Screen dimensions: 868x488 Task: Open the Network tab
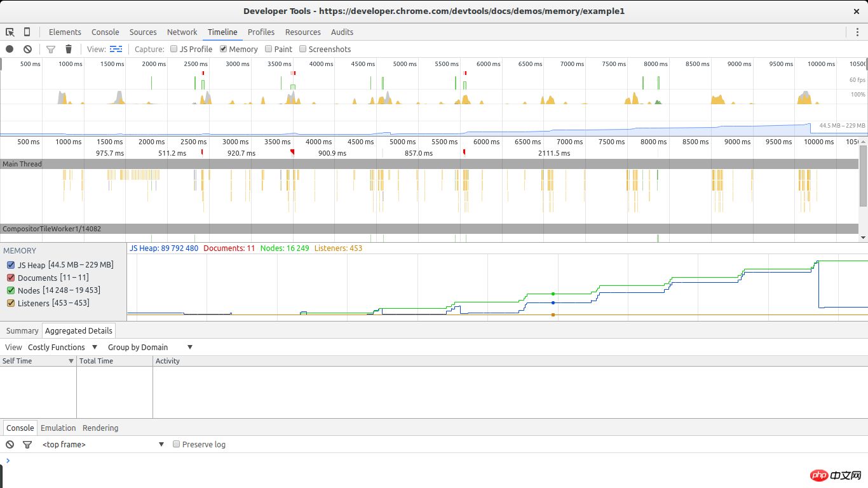pos(182,32)
